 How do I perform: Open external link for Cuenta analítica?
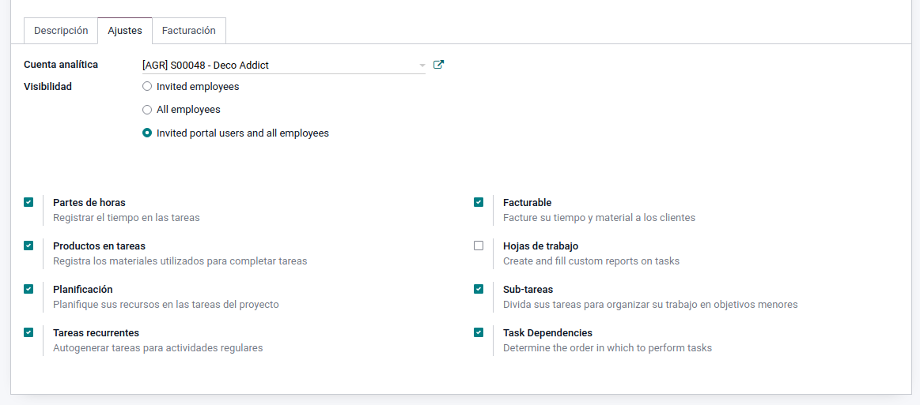pyautogui.click(x=438, y=65)
